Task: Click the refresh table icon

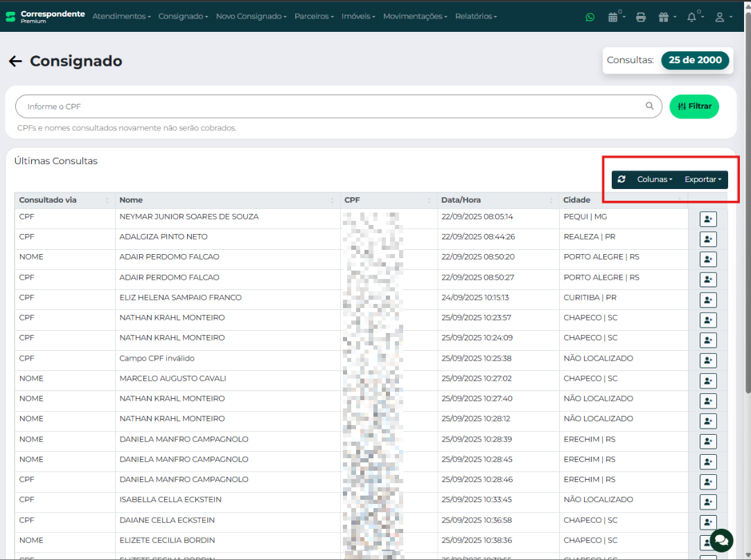Action: pos(621,179)
